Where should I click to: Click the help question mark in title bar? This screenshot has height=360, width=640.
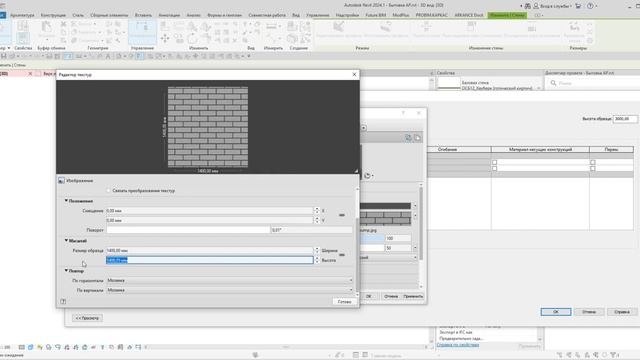pyautogui.click(x=590, y=6)
